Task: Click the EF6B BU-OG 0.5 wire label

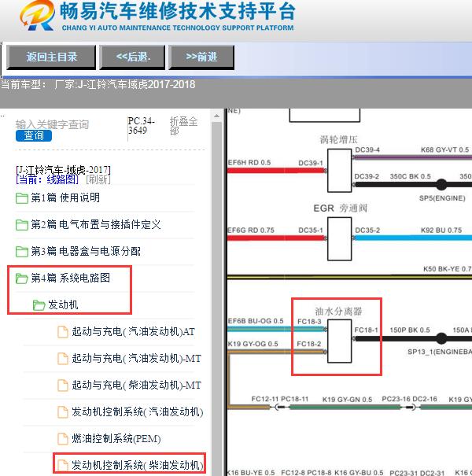Action: pos(256,321)
